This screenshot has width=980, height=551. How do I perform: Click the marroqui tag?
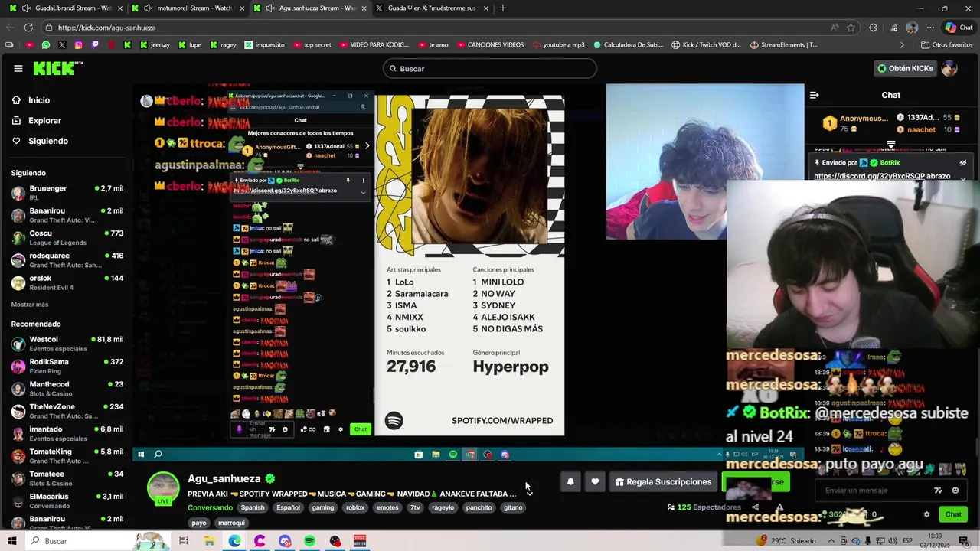click(231, 523)
